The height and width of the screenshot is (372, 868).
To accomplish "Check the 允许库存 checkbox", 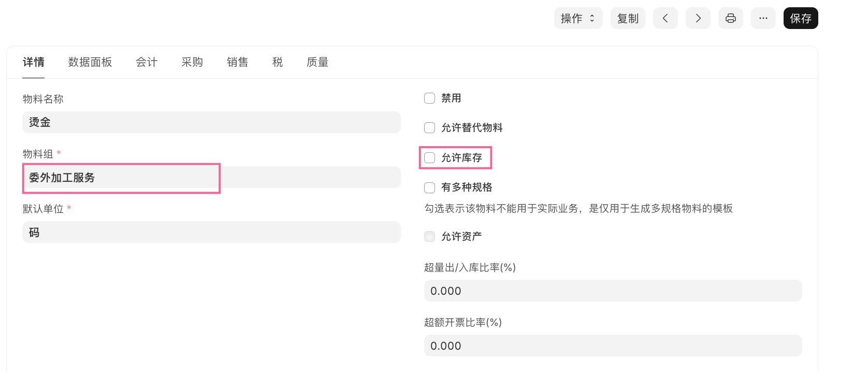I will [x=429, y=158].
